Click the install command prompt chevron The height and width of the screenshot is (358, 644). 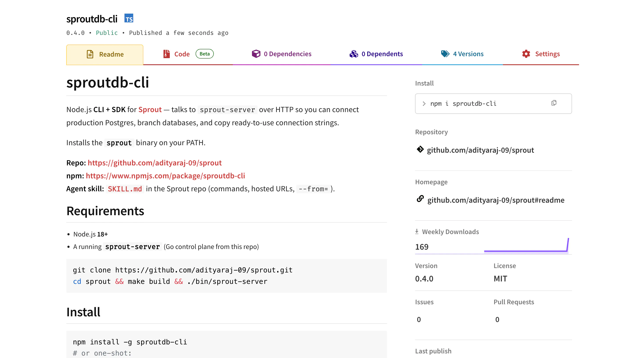424,104
